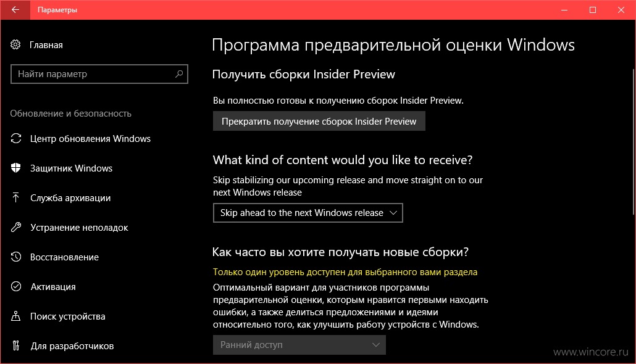Viewport: 636px width, 364px height.
Task: Click the Обновление и безопасность section label
Action: point(70,114)
